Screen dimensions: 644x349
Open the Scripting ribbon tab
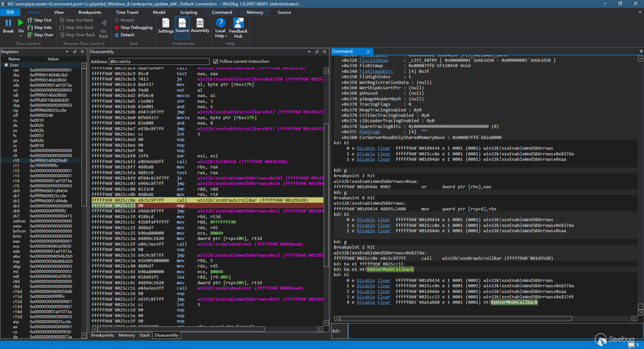click(189, 12)
